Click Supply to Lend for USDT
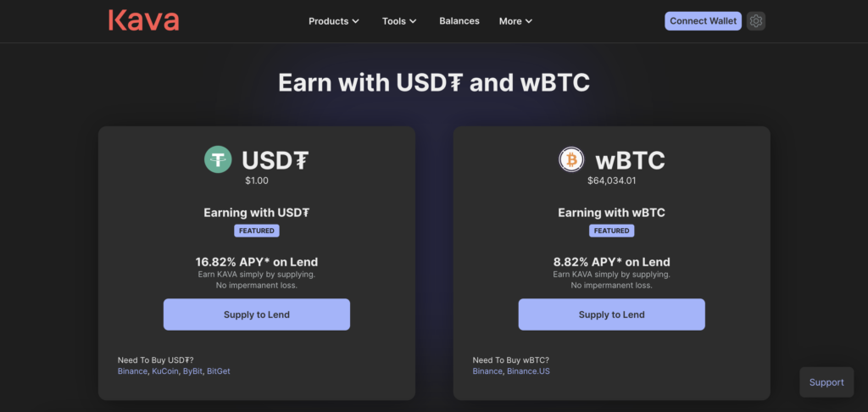 pyautogui.click(x=257, y=315)
